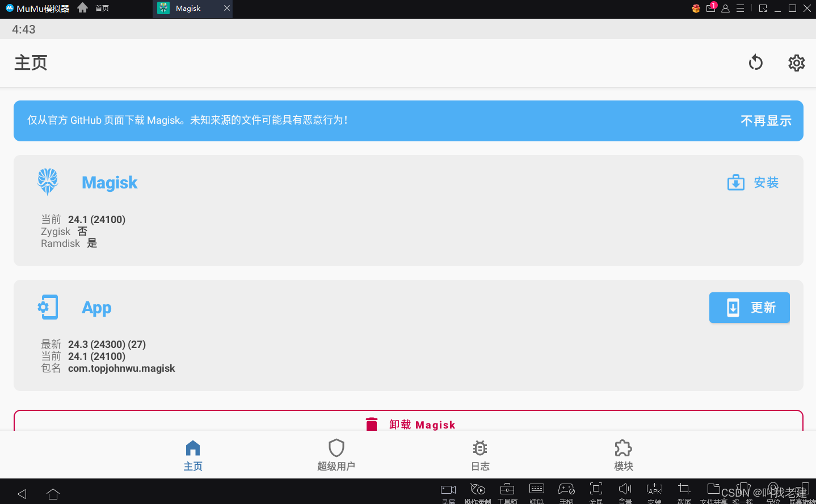Click the gift box icon in the title bar

coord(696,9)
